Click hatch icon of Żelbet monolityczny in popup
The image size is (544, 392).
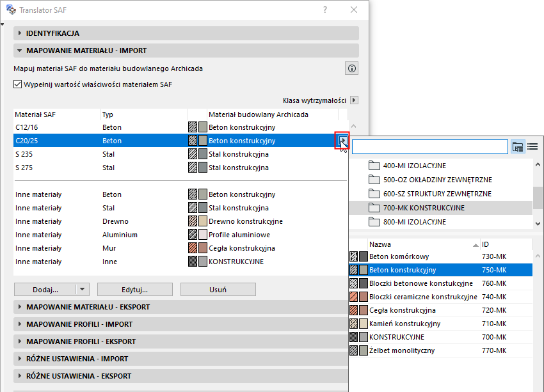pyautogui.click(x=353, y=350)
